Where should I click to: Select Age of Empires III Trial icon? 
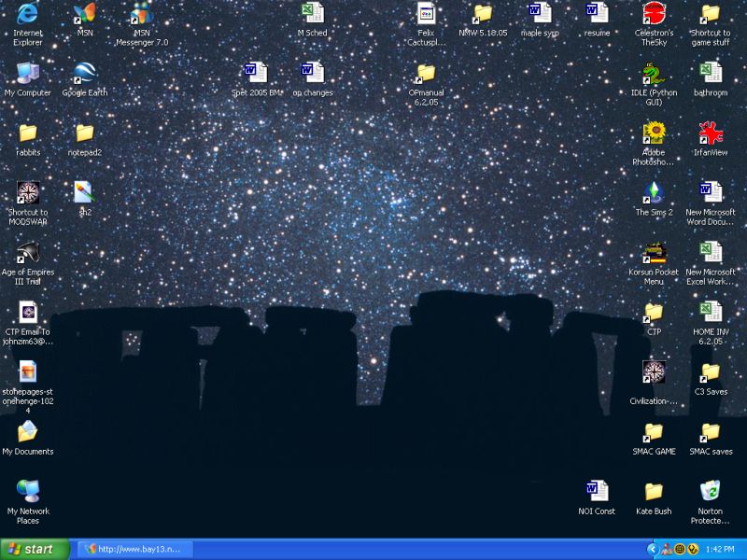click(28, 253)
